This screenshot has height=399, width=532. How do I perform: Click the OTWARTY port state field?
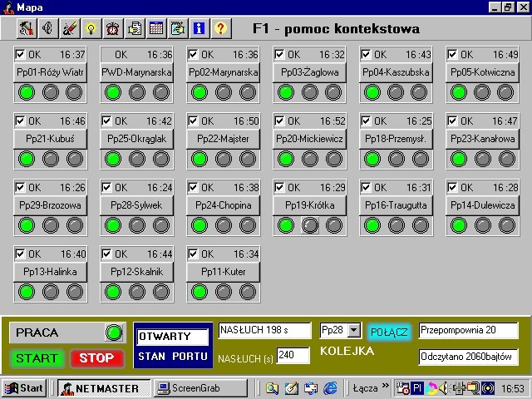173,337
